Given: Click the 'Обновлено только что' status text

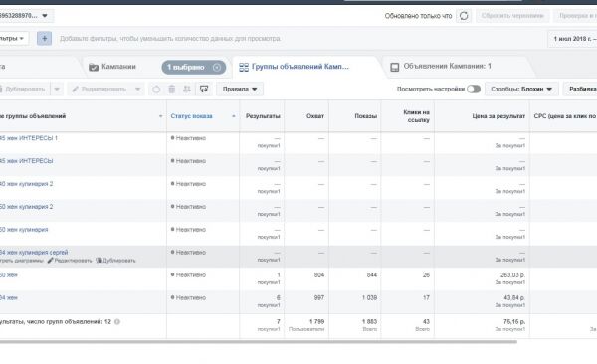Looking at the screenshot, I should coord(418,16).
